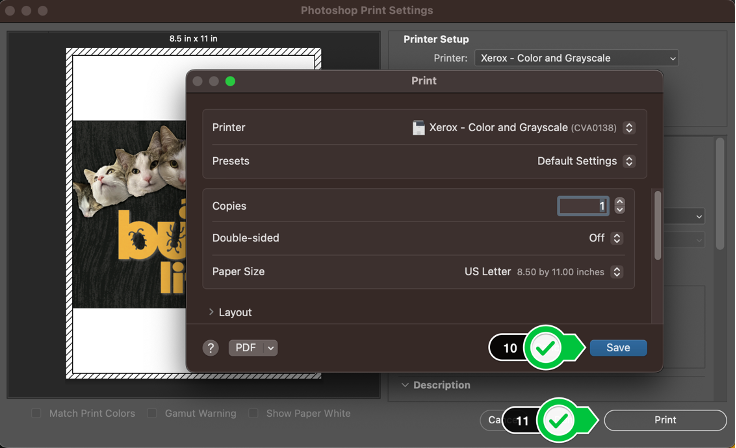Enable Match Print Colors checkbox
The image size is (736, 448).
pos(37,413)
